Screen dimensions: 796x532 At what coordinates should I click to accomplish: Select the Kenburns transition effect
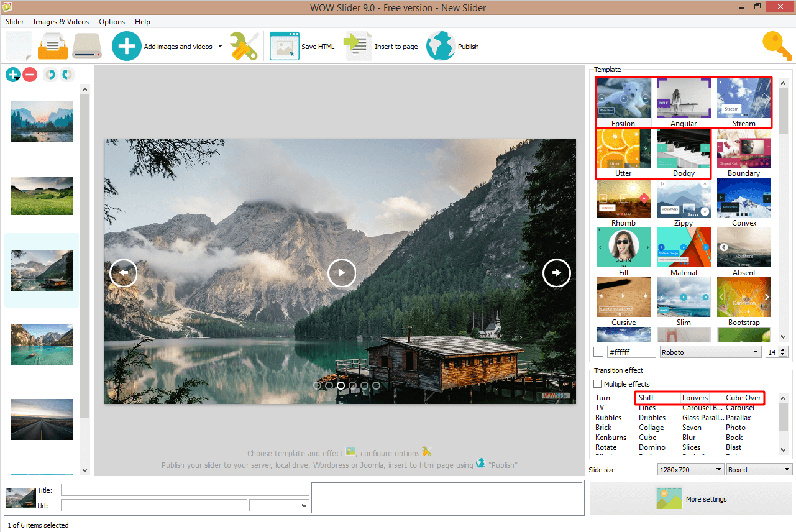(611, 437)
